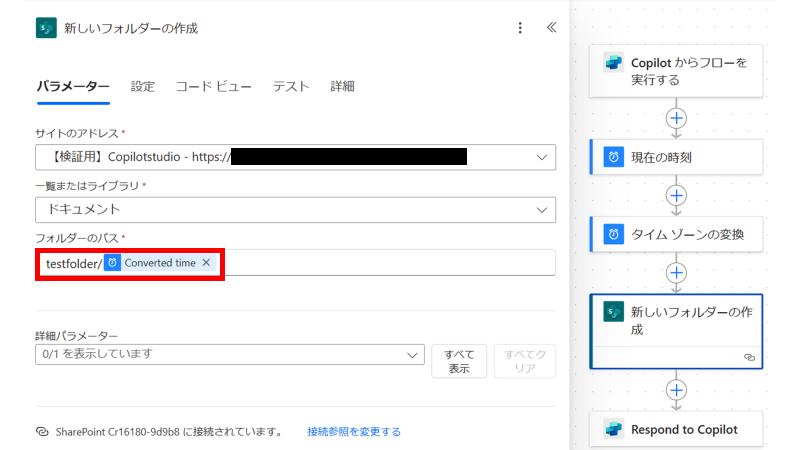The height and width of the screenshot is (450, 800).
Task: Remove the Converted time token
Action: tap(206, 262)
